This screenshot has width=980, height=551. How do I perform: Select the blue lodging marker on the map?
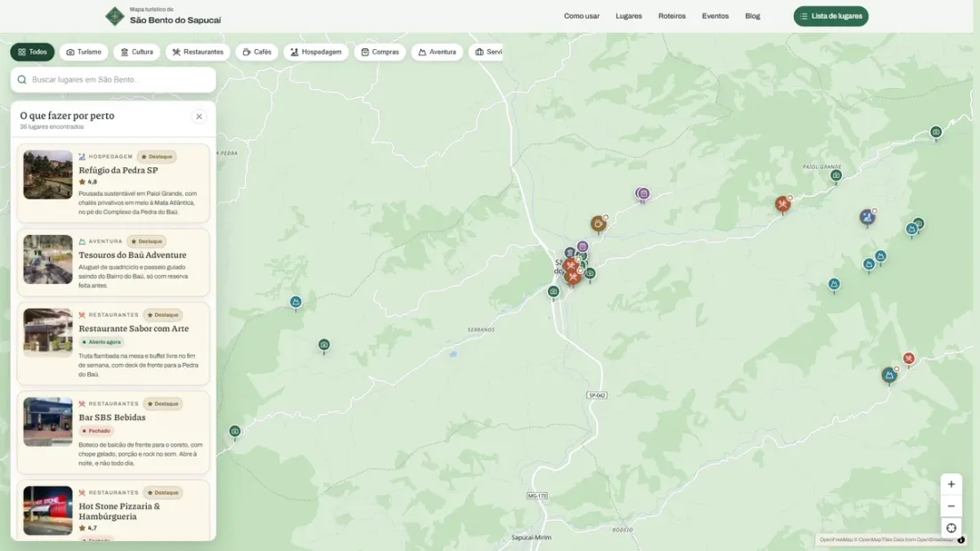tap(866, 217)
